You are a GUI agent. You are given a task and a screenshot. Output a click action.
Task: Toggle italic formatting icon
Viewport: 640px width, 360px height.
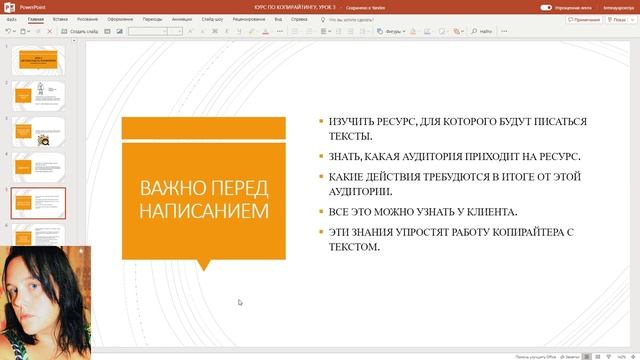pos(227,31)
